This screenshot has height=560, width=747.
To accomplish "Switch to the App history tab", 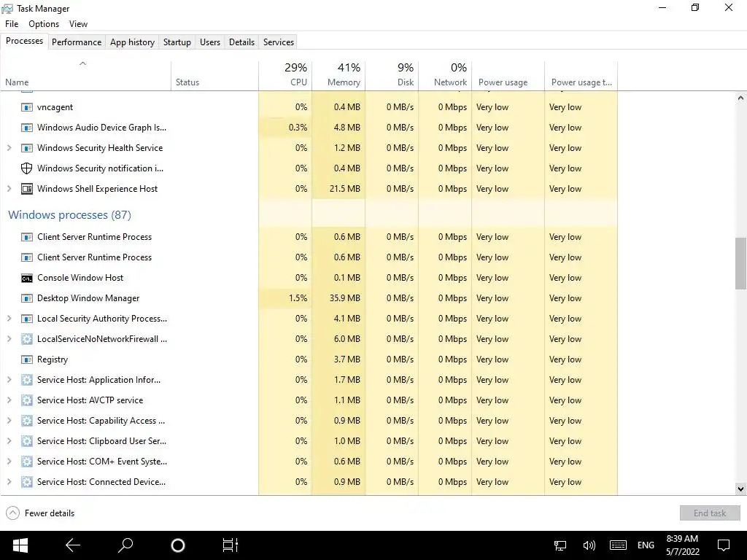I will coord(133,42).
